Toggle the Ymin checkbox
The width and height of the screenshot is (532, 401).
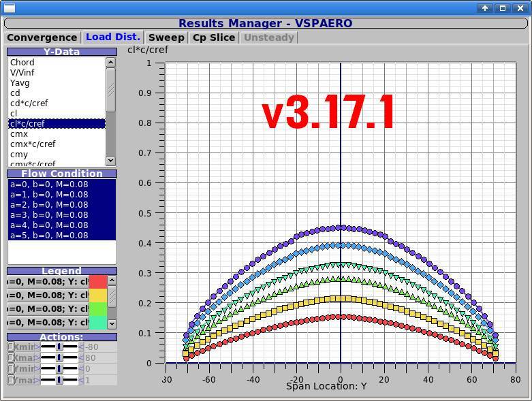[10, 368]
